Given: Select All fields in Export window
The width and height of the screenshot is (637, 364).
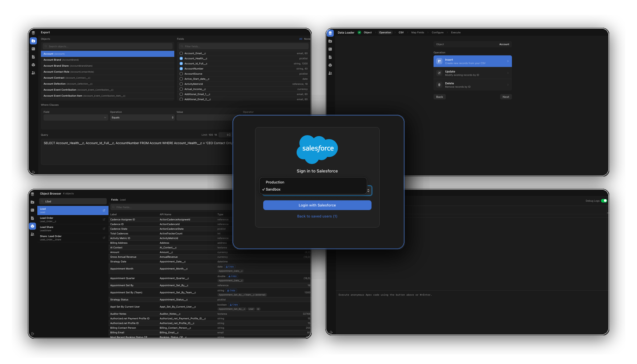Looking at the screenshot, I should pos(301,39).
